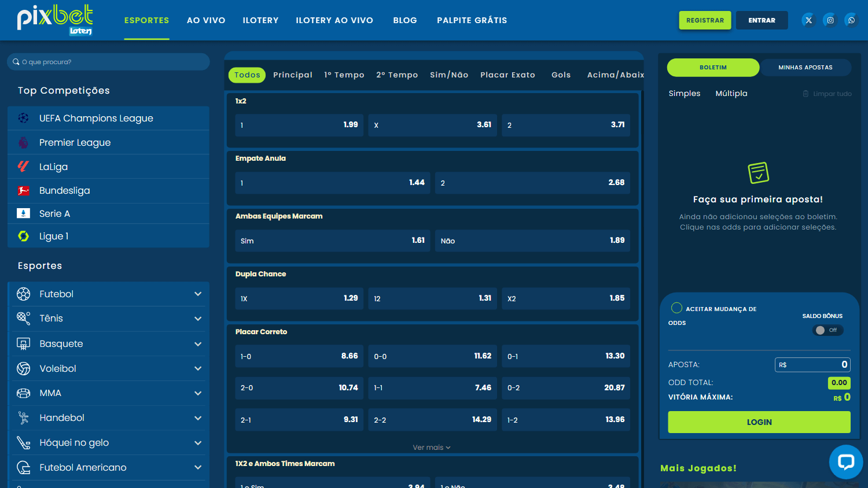
Task: Select draw odd X 3.61
Action: coord(432,125)
